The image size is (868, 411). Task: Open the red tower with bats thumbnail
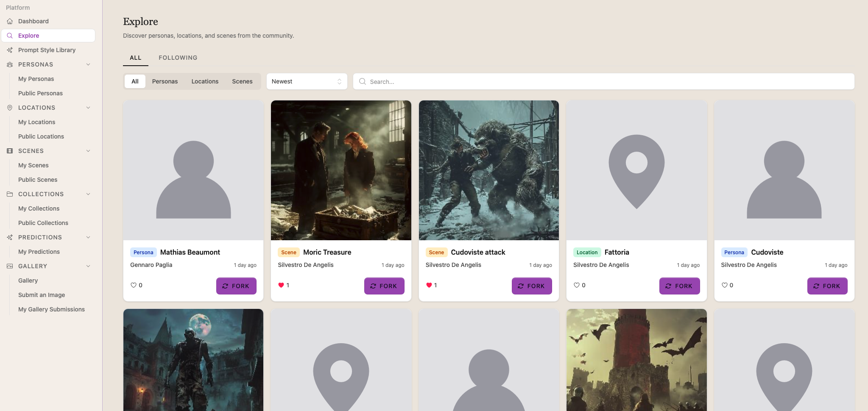coord(636,360)
